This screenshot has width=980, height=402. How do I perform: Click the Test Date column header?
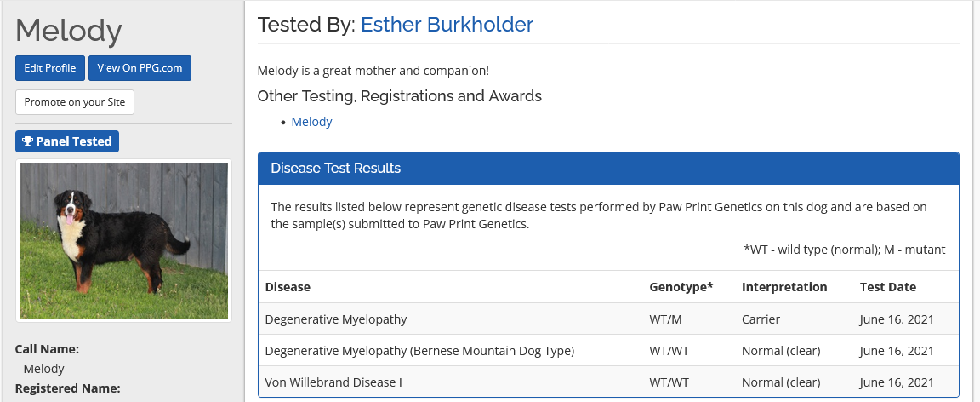(x=887, y=287)
